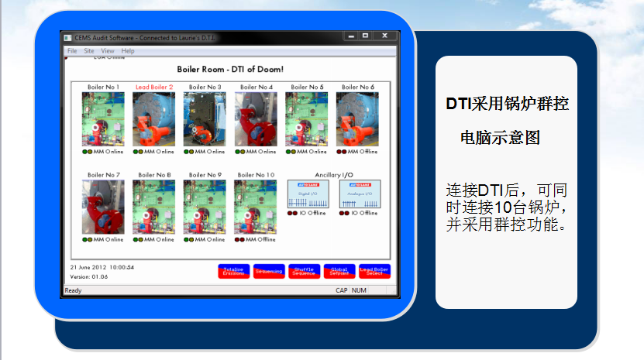Click the Shuffle Sequence button
The height and width of the screenshot is (360, 644).
[x=303, y=272]
